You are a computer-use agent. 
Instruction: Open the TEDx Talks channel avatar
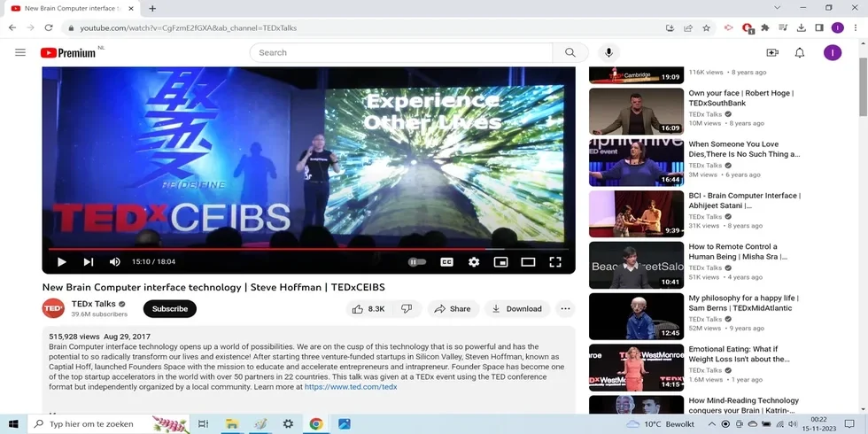pos(53,308)
